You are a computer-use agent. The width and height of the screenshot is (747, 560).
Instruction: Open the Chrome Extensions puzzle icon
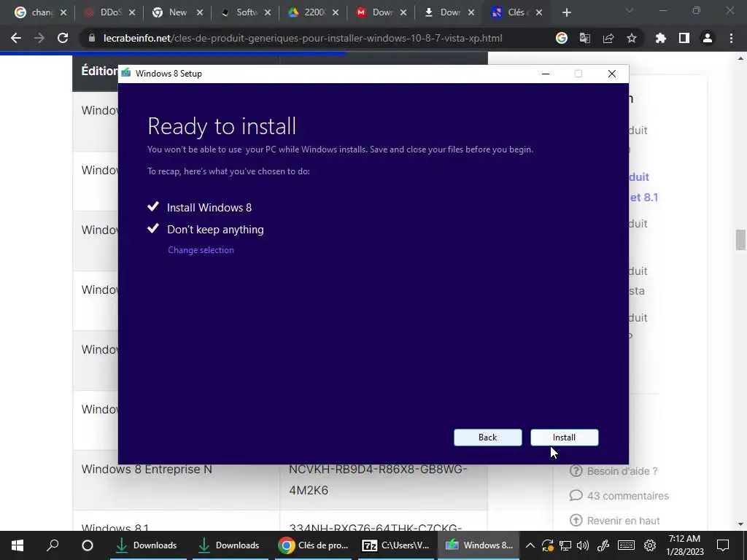(660, 38)
